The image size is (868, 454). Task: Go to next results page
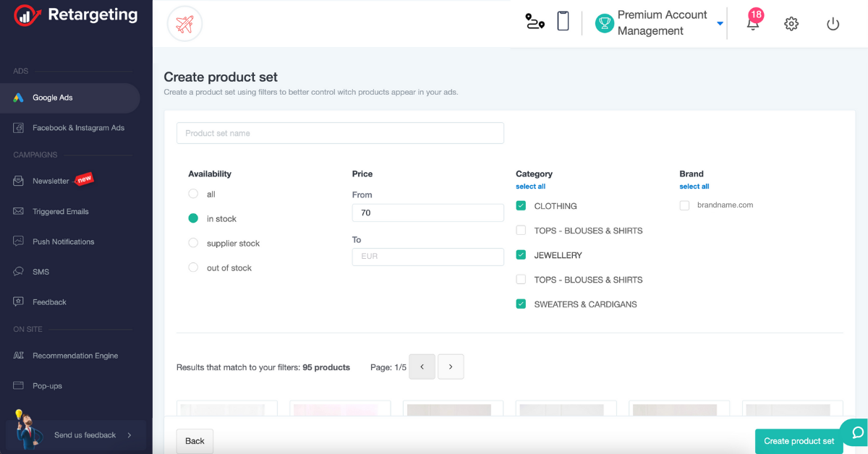coord(451,367)
